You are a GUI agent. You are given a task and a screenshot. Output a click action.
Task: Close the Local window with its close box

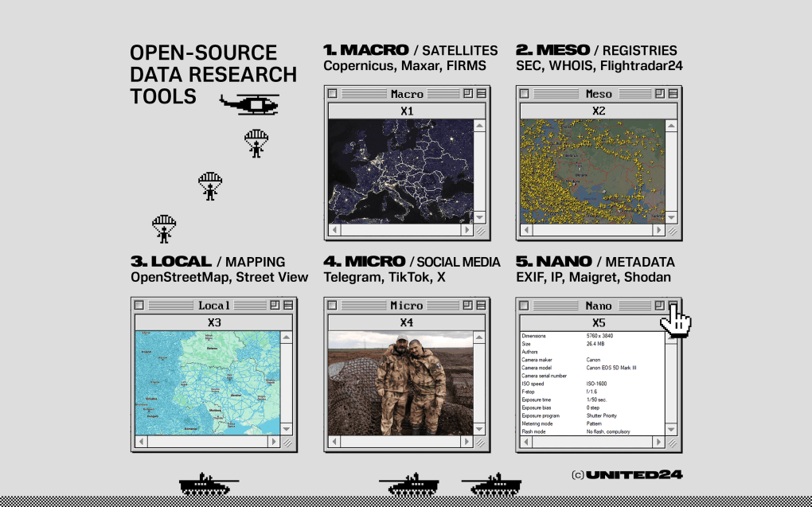click(x=139, y=305)
